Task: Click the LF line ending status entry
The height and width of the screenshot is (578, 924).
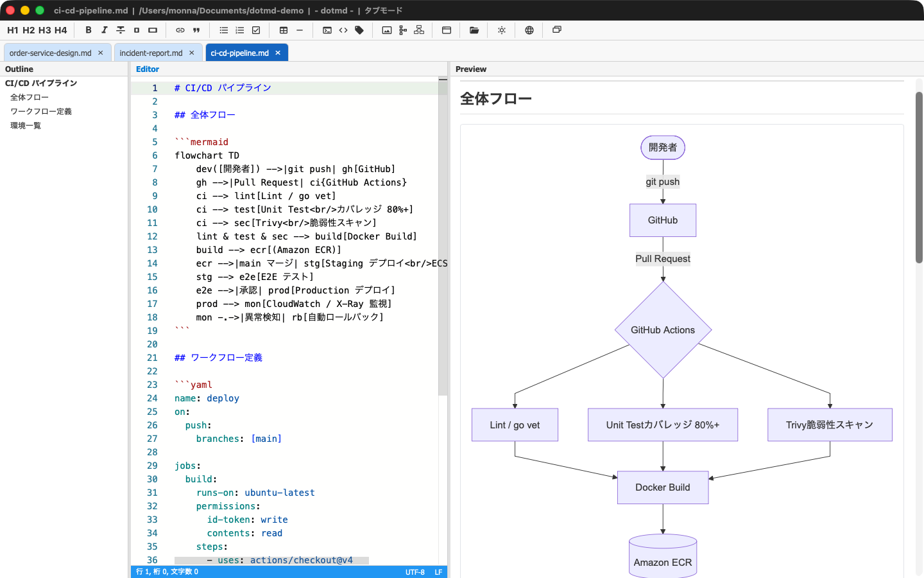Action: (438, 572)
